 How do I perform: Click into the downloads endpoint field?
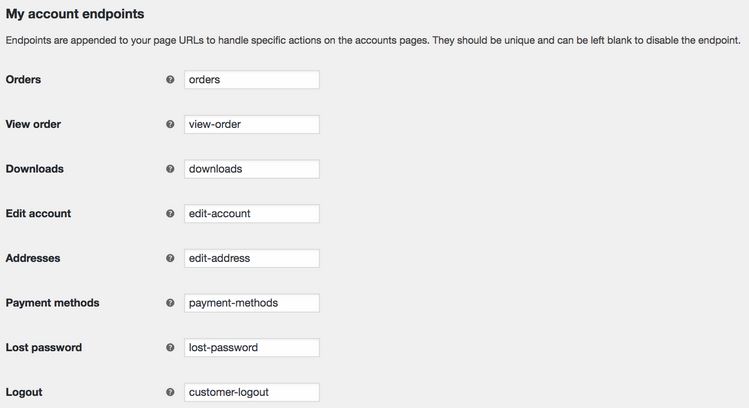tap(252, 169)
